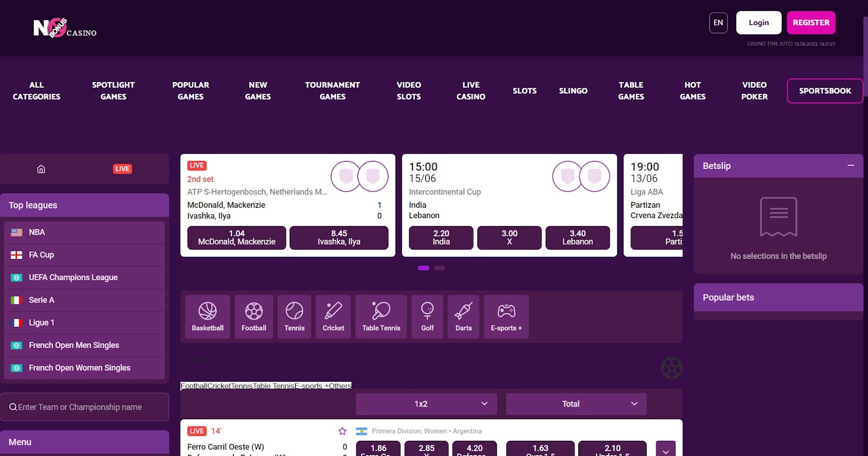This screenshot has width=868, height=456.
Task: Choose the Tennis sport icon
Action: [x=294, y=317]
